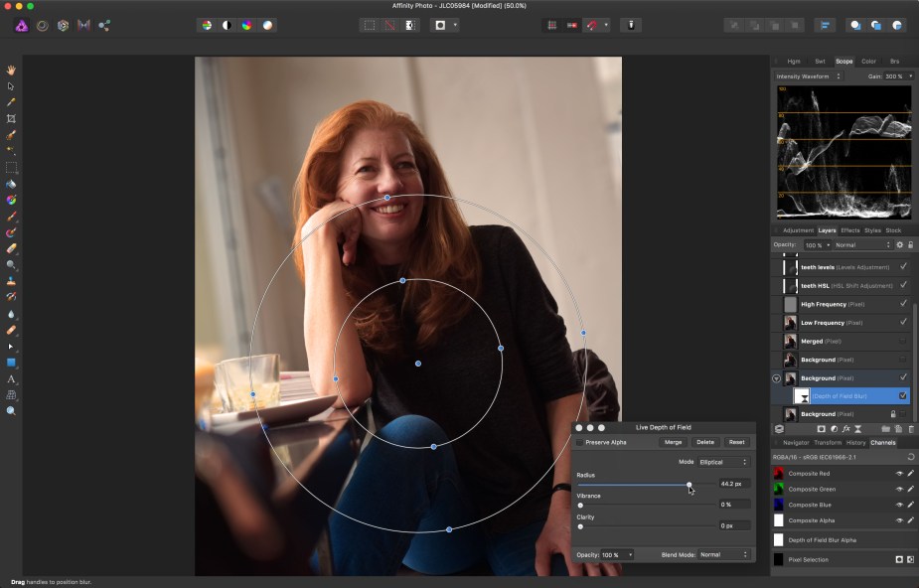Apply Auto Contrast from toolbar
The image size is (919, 588).
click(227, 25)
